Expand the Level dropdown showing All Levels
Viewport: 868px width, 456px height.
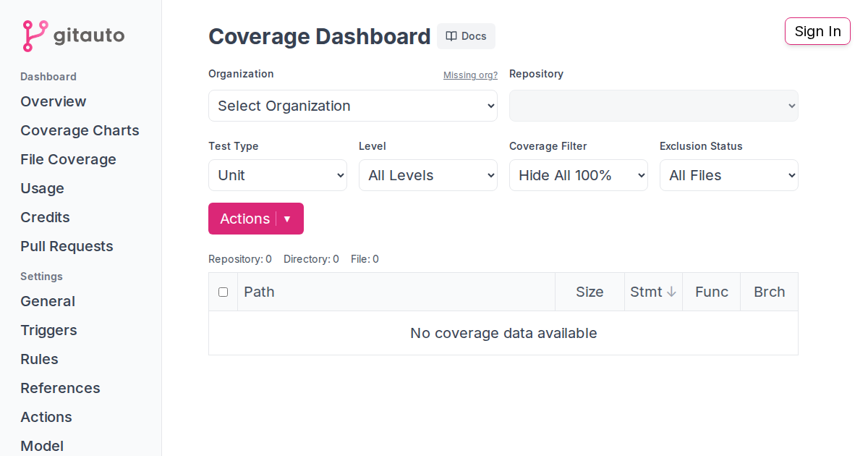[428, 175]
